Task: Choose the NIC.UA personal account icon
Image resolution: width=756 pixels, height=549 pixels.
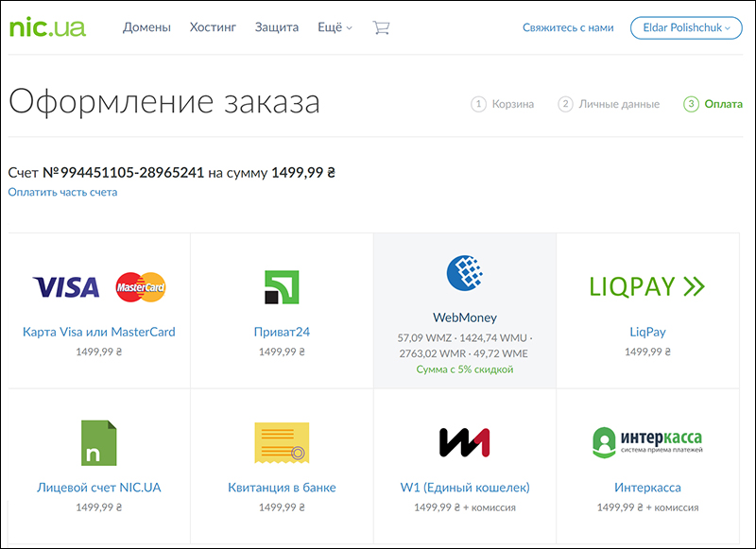Action: [x=99, y=442]
